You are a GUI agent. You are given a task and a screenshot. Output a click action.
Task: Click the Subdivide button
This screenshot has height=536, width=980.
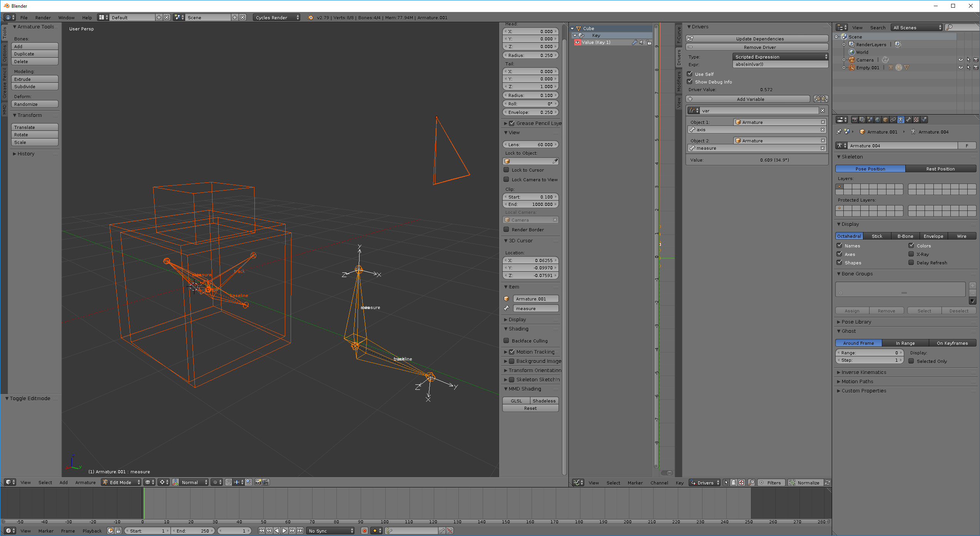click(x=35, y=86)
